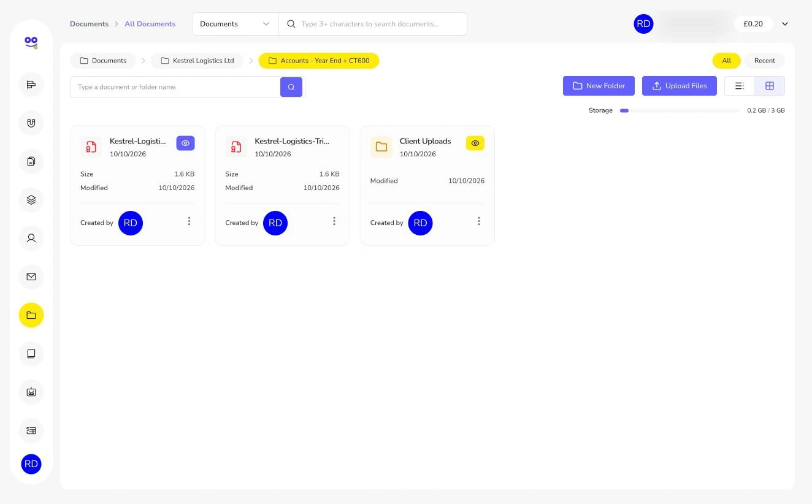
Task: Click the £0.20 balance pill
Action: coord(753,24)
